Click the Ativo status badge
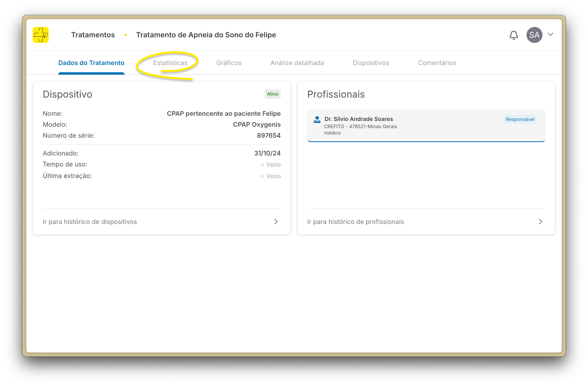The width and height of the screenshot is (588, 386). click(x=273, y=94)
